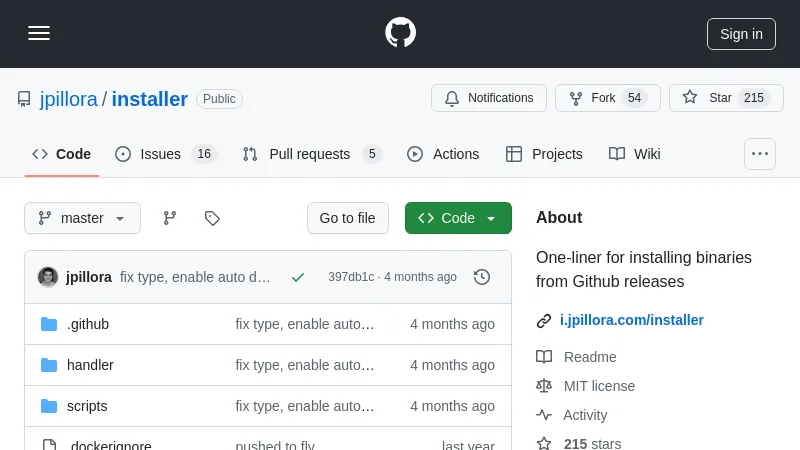Screen dimensions: 800x450
Task: Open the handler folder
Action: (90, 365)
